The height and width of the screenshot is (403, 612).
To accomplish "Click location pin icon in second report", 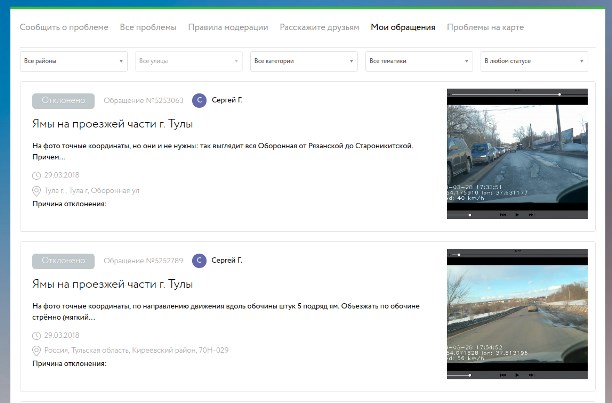I will (36, 350).
